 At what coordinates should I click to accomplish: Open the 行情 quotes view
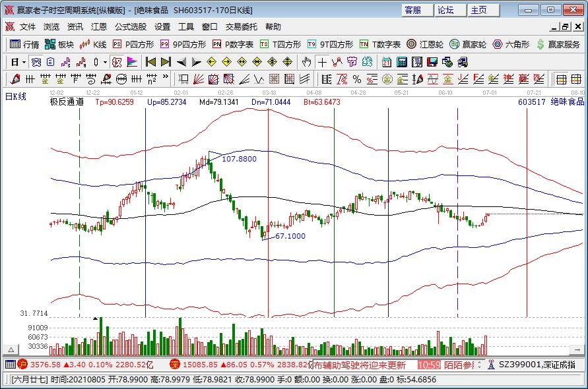pyautogui.click(x=24, y=45)
